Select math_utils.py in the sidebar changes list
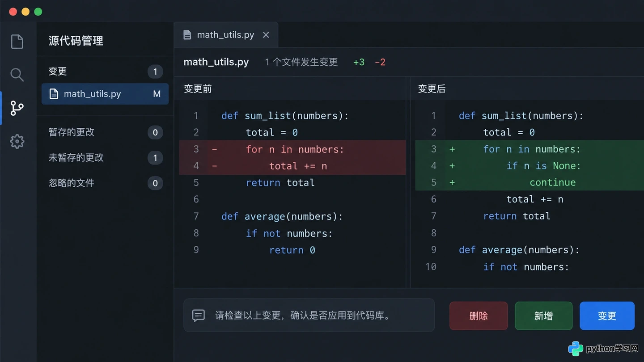This screenshot has height=362, width=644. (x=105, y=94)
